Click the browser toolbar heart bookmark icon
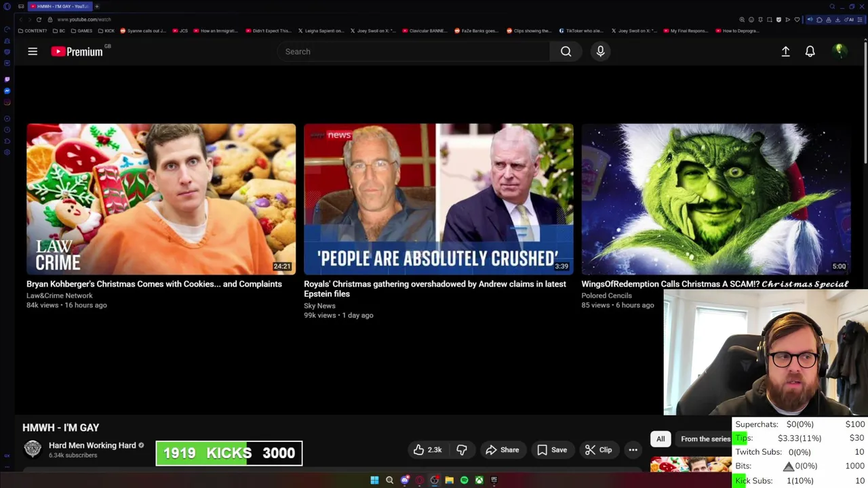Viewport: 868px width, 488px height. (797, 20)
